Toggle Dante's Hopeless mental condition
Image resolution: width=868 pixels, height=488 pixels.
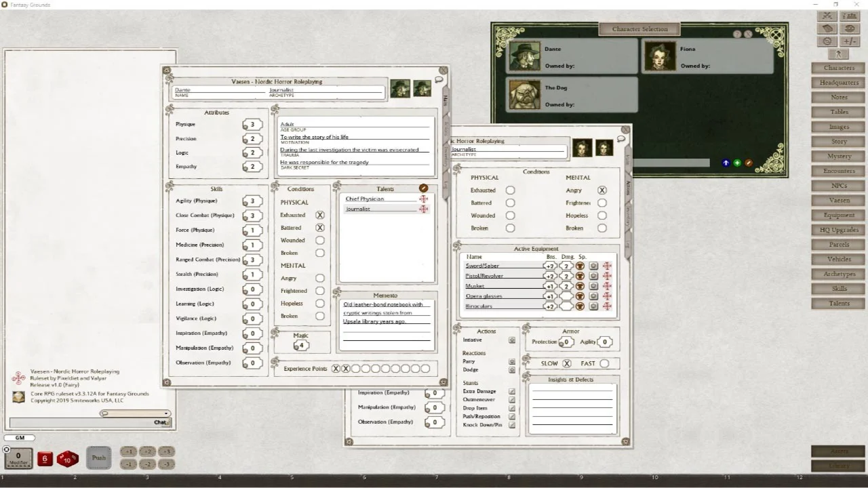pyautogui.click(x=320, y=304)
